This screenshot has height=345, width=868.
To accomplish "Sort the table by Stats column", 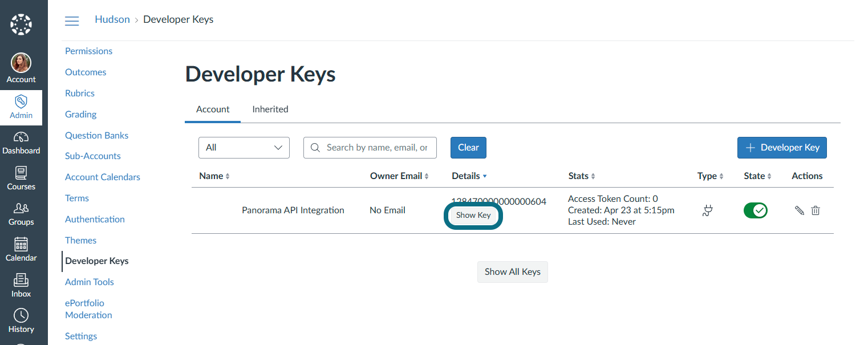I will [582, 176].
